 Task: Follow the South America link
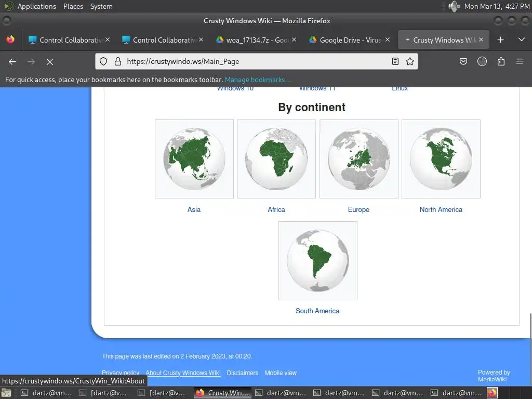(x=317, y=311)
